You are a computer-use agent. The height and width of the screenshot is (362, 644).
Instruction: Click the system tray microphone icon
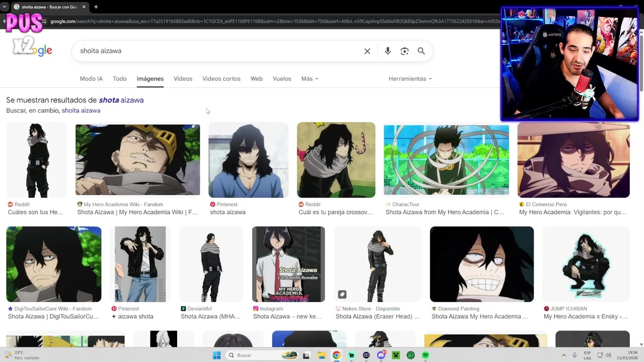click(575, 355)
